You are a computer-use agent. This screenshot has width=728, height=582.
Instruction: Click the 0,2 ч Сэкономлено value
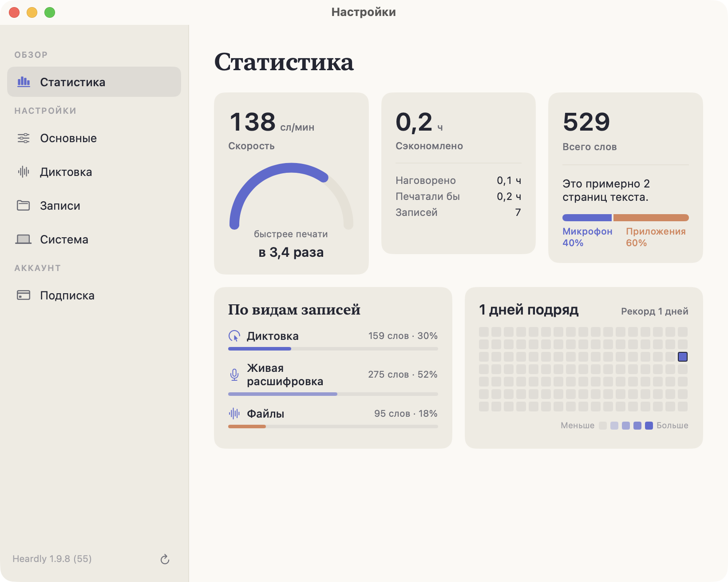[419, 122]
